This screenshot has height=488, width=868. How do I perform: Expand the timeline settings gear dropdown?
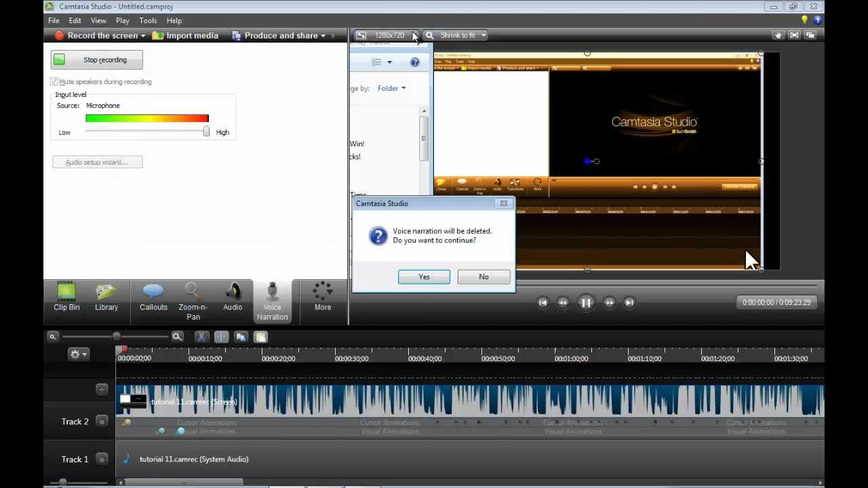(79, 354)
